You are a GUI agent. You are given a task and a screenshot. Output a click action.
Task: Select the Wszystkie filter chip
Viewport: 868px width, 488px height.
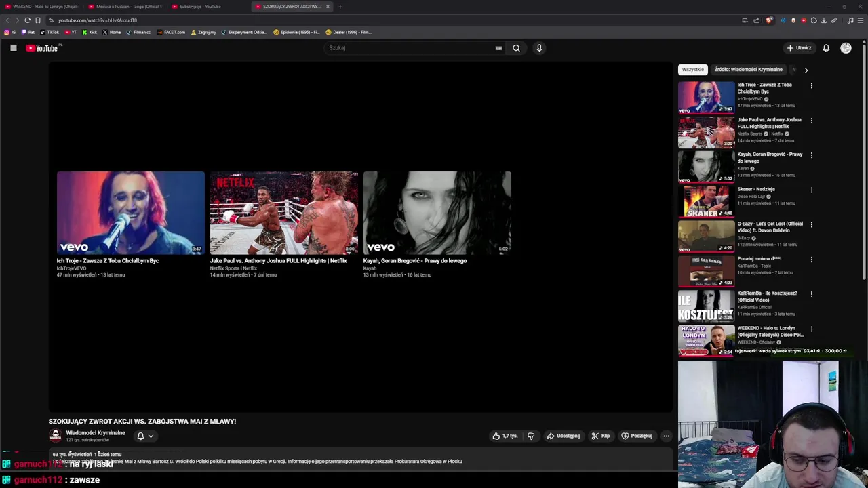point(693,70)
